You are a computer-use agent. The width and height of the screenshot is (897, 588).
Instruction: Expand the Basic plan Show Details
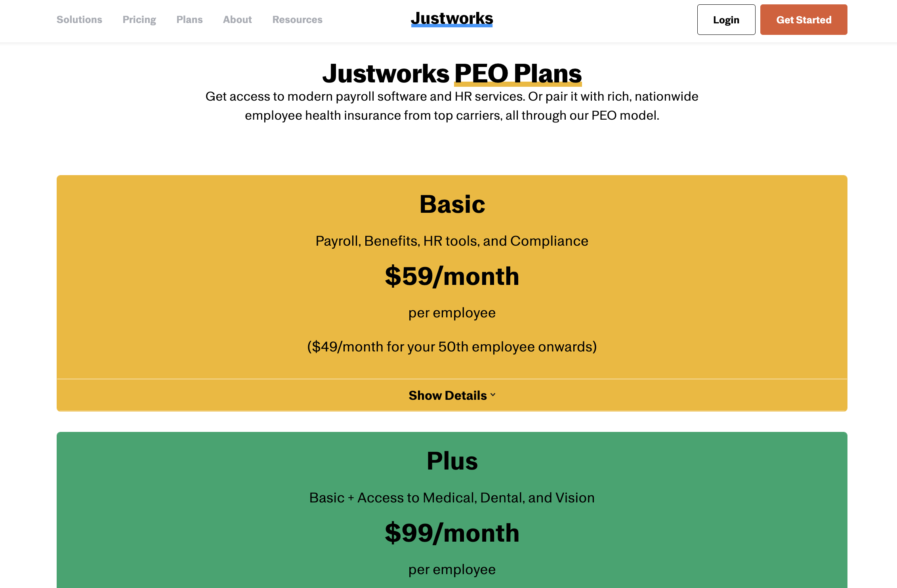tap(452, 394)
